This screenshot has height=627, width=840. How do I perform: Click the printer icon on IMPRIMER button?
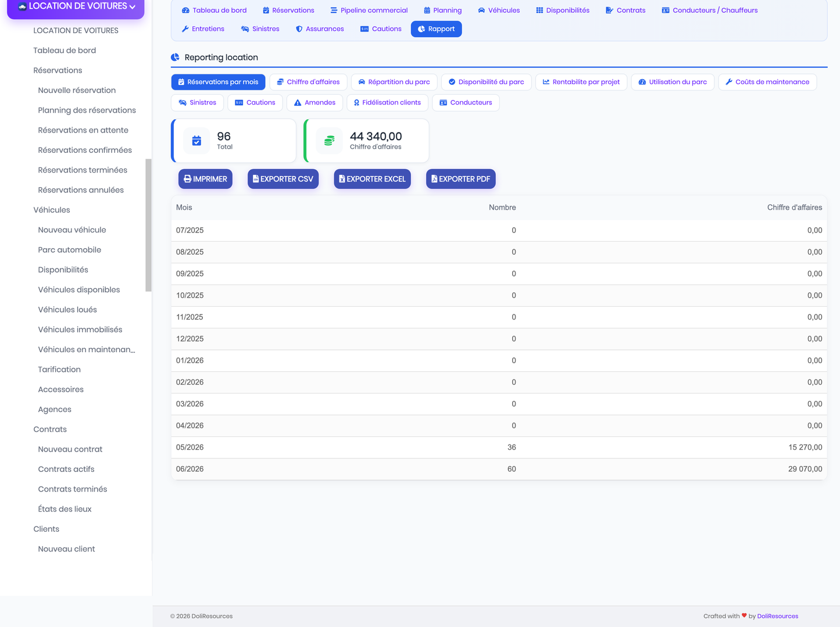[x=187, y=179]
